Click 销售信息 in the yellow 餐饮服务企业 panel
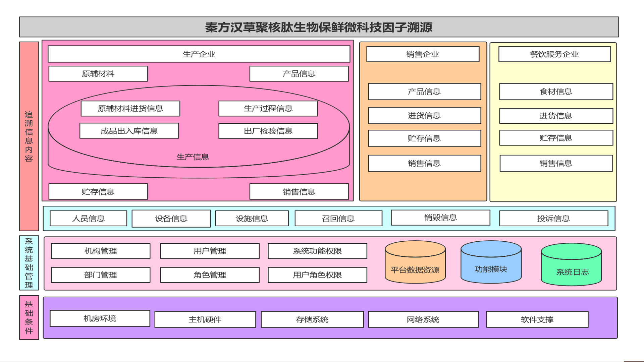Screen dimensions: 644x362 point(556,164)
